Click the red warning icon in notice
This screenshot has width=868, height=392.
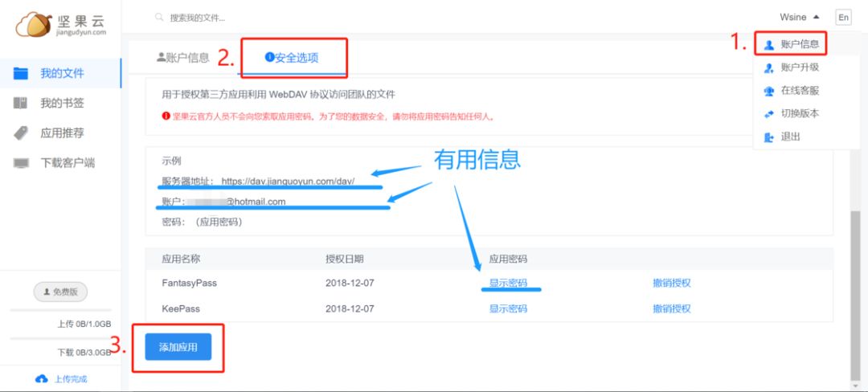tap(166, 116)
